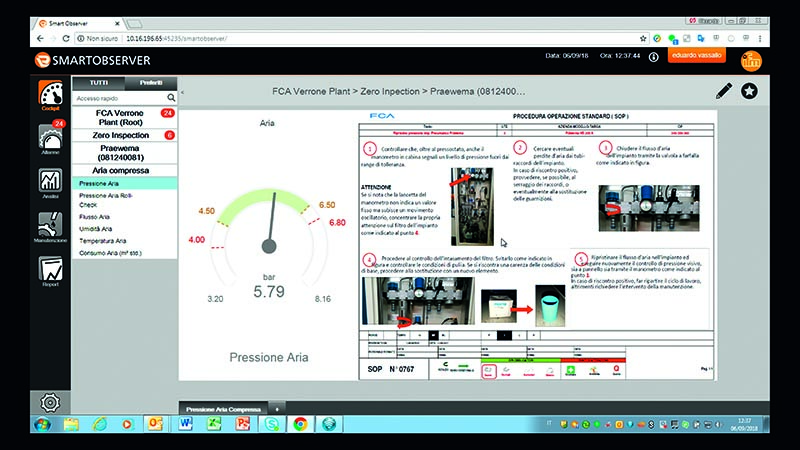The image size is (800, 450).
Task: Click the pencil edit icon
Action: tap(723, 91)
